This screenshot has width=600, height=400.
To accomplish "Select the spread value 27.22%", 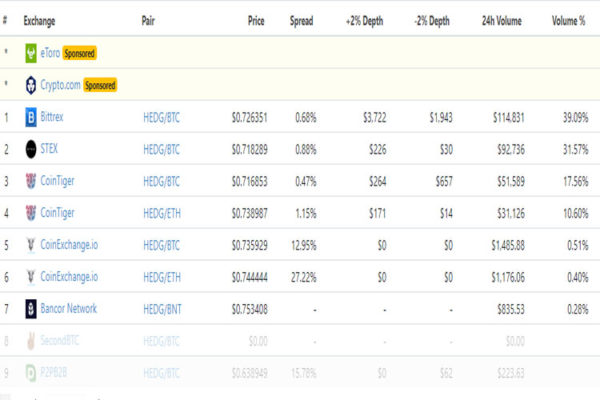I will [x=304, y=277].
